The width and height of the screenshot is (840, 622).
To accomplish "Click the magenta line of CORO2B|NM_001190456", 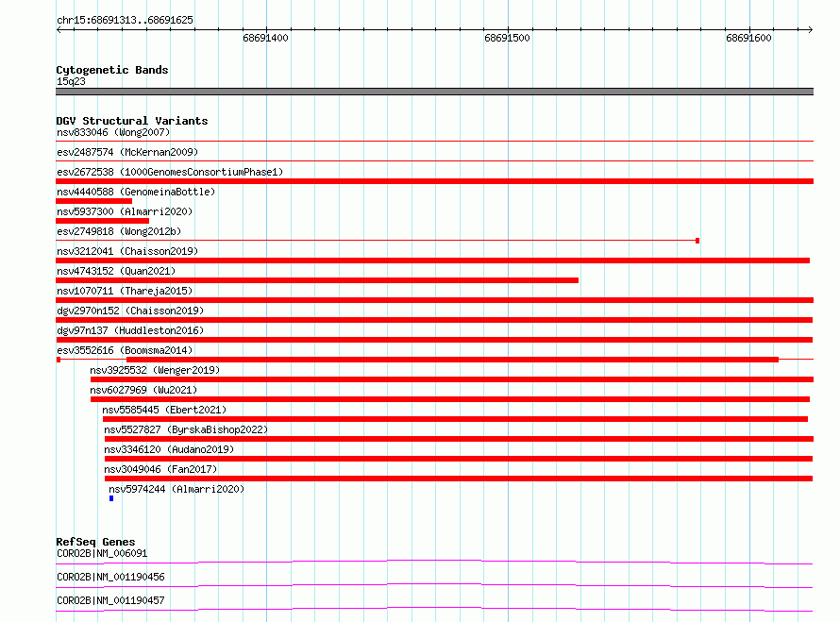I will 434,585.
